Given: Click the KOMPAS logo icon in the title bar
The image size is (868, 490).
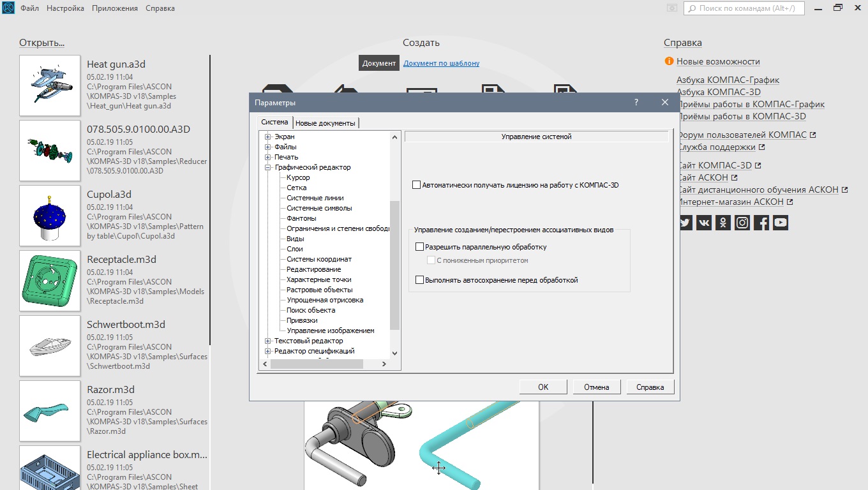Looking at the screenshot, I should (x=8, y=8).
